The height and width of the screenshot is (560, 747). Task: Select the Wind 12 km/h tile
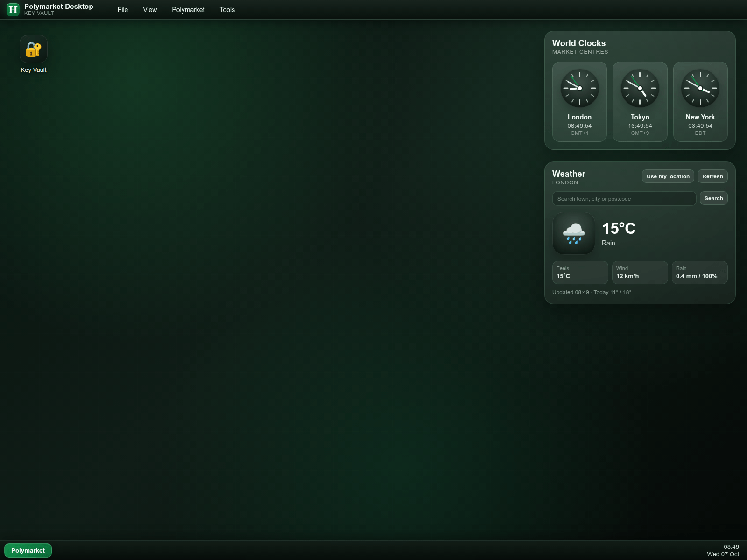640,273
